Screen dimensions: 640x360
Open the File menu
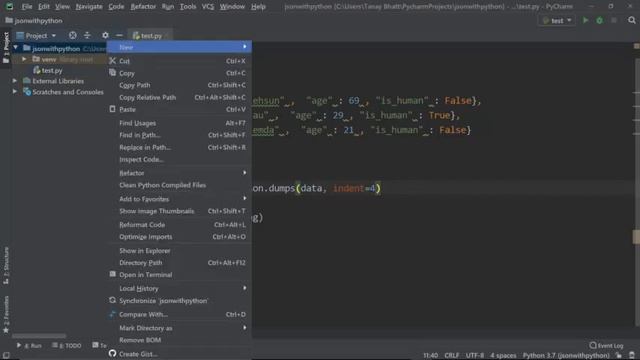[x=27, y=7]
